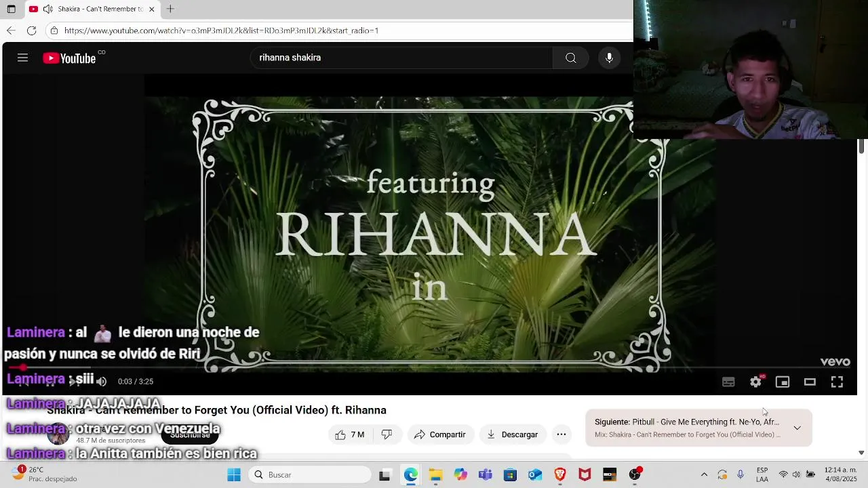Mute tab via speaker icon on tab
868x488 pixels.
[47, 9]
